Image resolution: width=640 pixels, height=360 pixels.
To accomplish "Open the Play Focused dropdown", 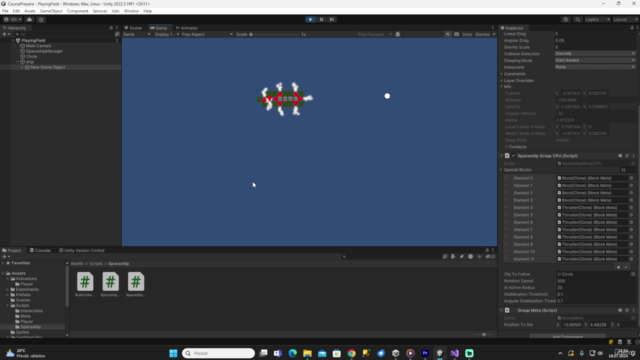I will click(x=374, y=34).
